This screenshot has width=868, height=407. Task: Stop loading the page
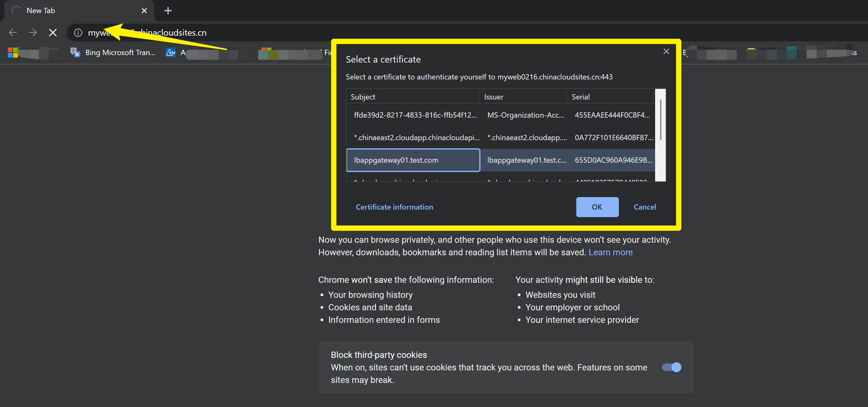tap(53, 33)
